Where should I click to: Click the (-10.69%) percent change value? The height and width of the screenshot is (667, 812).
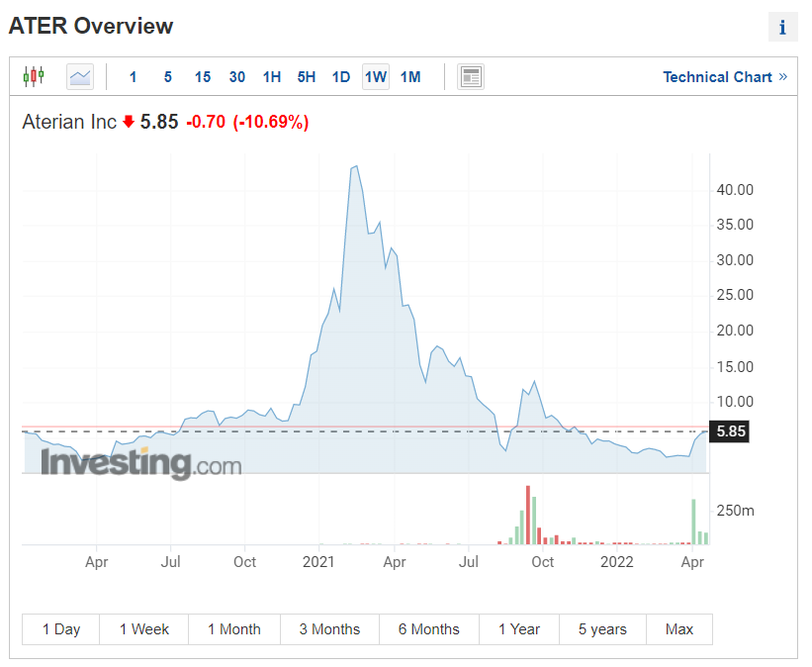(271, 122)
